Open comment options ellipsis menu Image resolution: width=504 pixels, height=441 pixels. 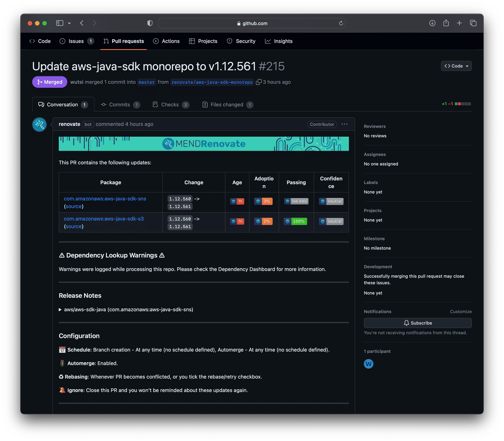(x=344, y=124)
